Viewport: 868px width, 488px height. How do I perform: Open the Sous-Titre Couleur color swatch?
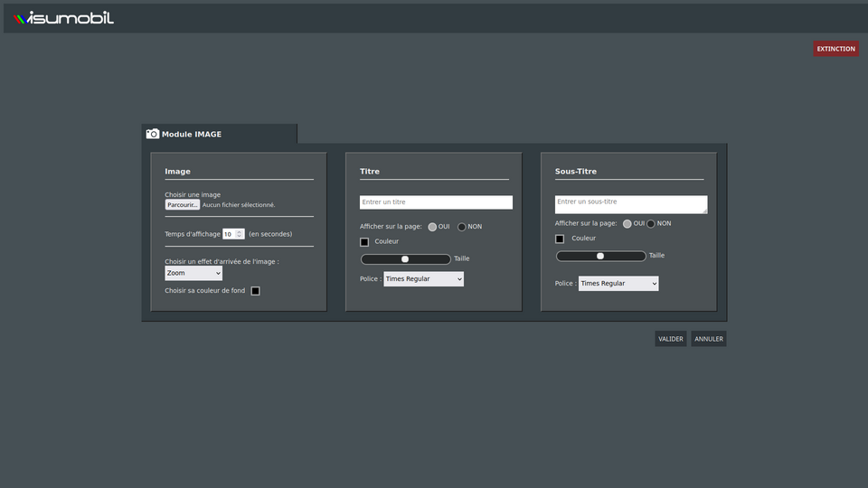coord(560,239)
